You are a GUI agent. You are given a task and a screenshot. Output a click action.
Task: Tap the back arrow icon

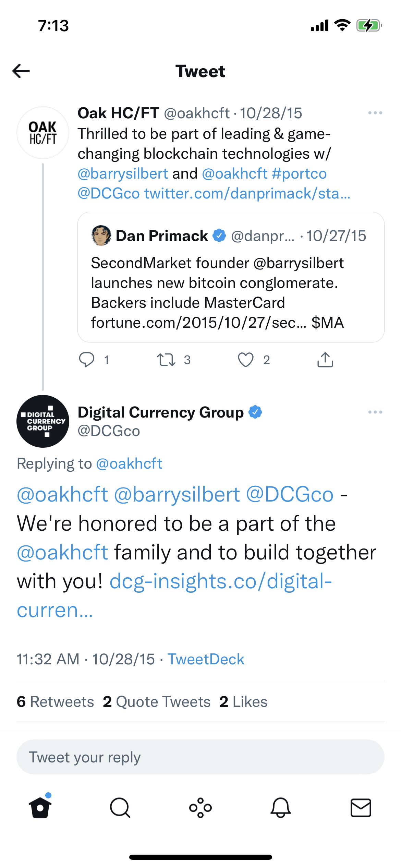21,71
